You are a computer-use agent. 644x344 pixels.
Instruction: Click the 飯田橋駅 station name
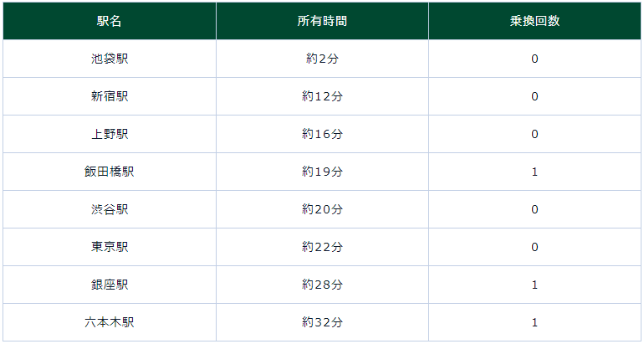pos(110,172)
